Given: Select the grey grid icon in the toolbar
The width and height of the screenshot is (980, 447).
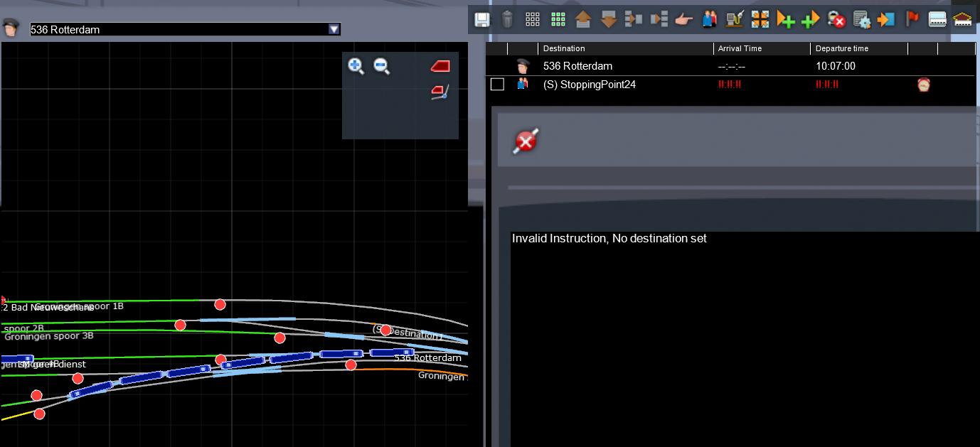Looking at the screenshot, I should tap(533, 19).
